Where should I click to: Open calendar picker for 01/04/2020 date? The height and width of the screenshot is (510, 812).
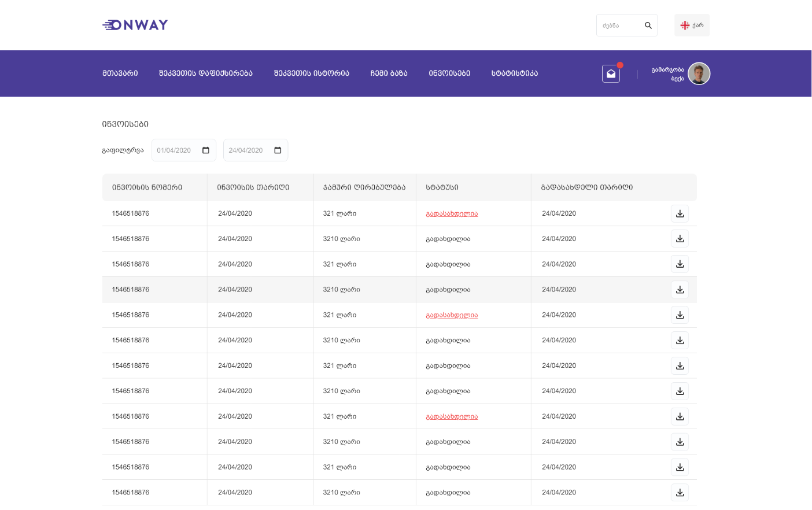coord(206,150)
